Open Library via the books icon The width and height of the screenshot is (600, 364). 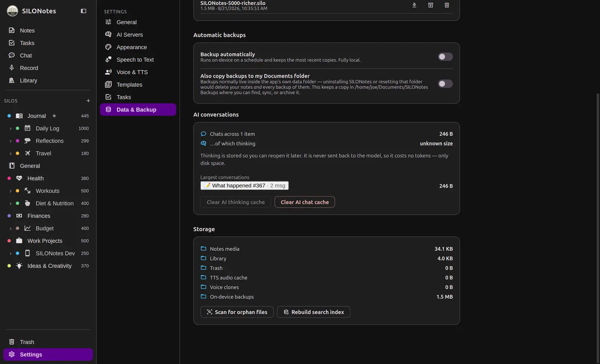click(x=12, y=80)
